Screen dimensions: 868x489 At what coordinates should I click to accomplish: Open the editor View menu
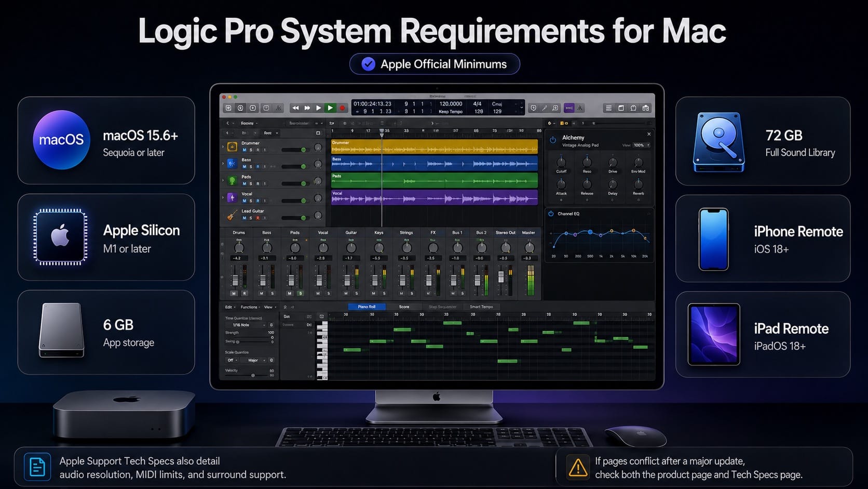(x=270, y=307)
